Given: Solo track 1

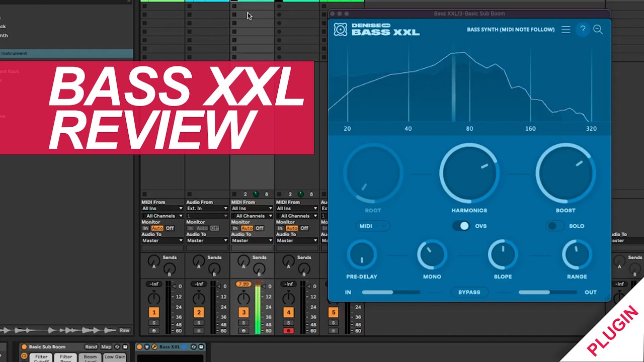Looking at the screenshot, I should click(153, 323).
